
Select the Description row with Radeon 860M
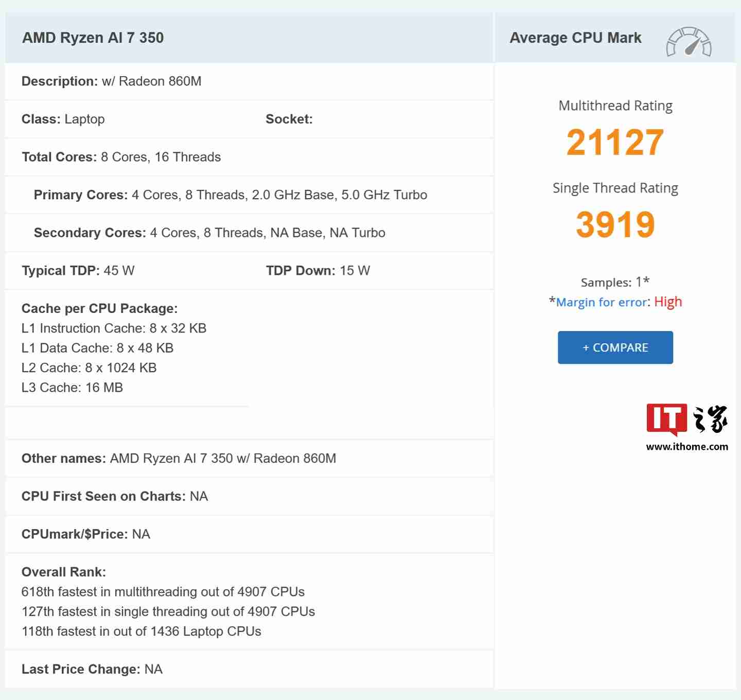[x=112, y=81]
